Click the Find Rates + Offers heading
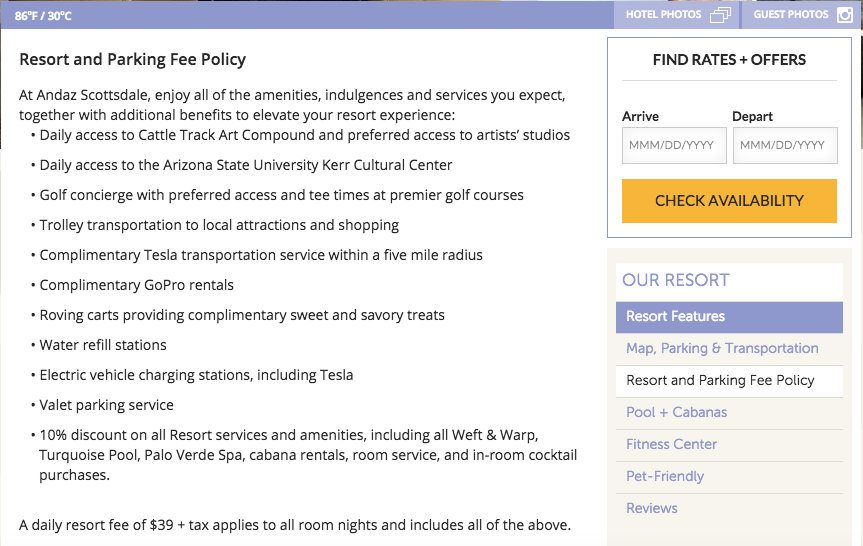 (x=729, y=60)
